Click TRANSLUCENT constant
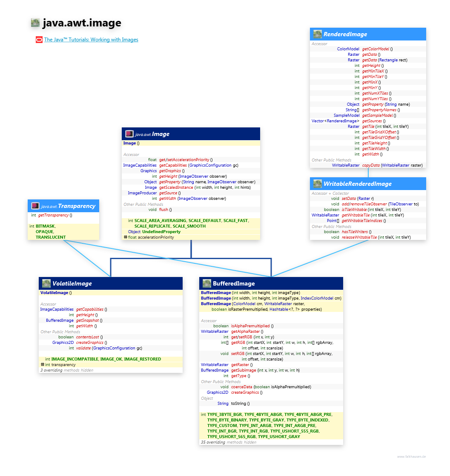450x476 pixels. 51,237
